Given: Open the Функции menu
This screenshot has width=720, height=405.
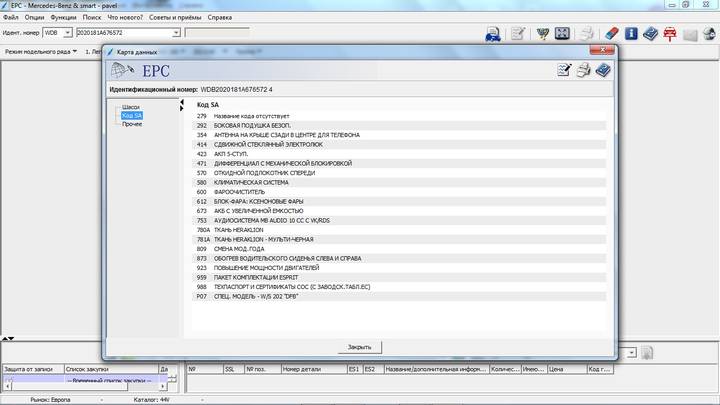Looking at the screenshot, I should click(63, 17).
